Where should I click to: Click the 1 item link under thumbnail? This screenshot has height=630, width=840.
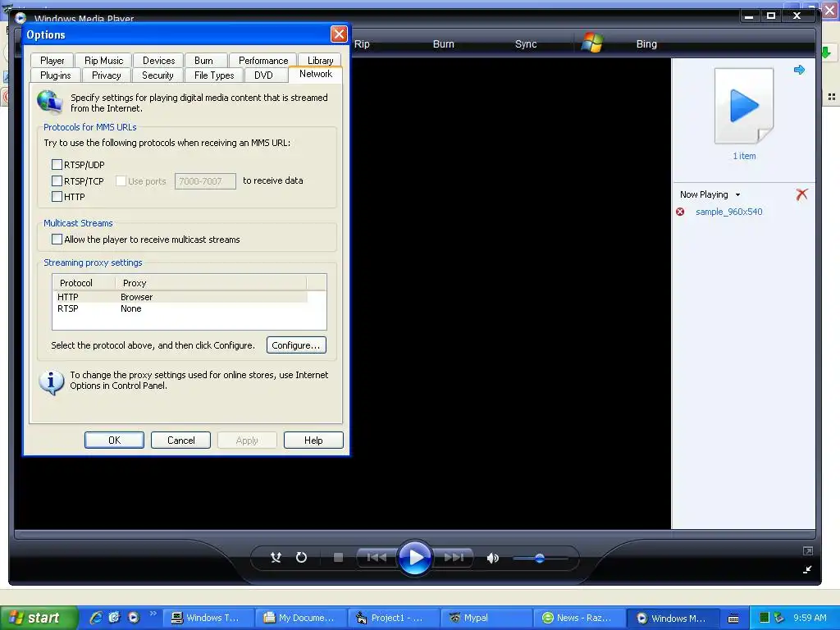tap(744, 156)
